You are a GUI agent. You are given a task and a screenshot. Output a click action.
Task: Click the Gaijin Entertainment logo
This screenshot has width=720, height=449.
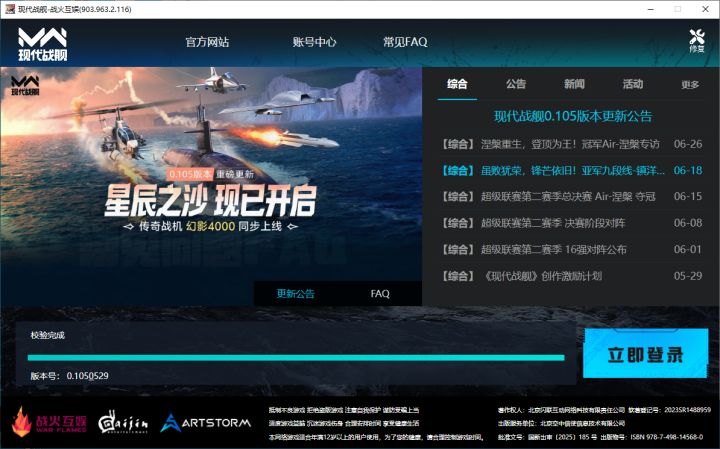pos(123,422)
